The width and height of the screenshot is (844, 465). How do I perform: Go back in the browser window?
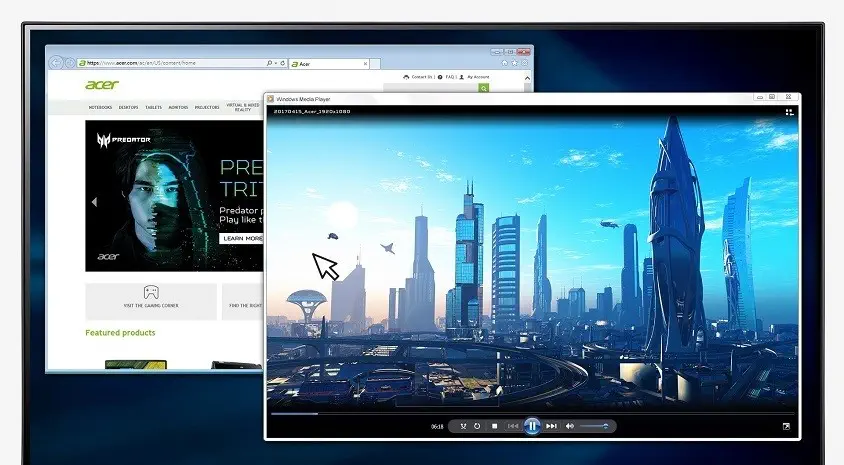click(55, 63)
